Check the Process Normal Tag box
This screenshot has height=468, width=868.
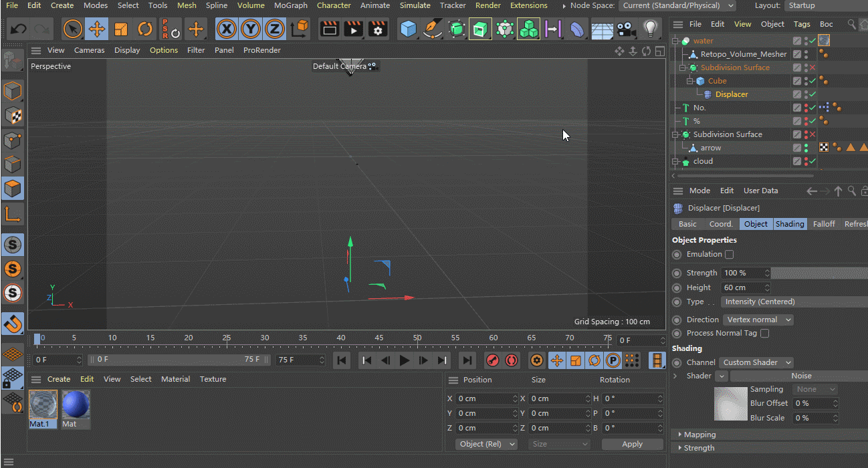pos(764,334)
